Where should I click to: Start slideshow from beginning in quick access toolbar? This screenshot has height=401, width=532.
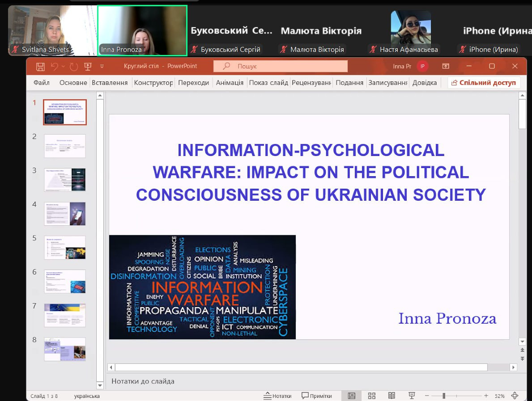click(x=88, y=67)
